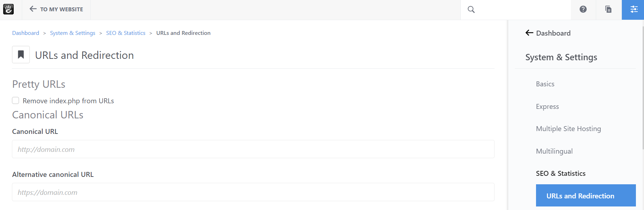Click the concrete5 hand logo icon

(x=8, y=9)
